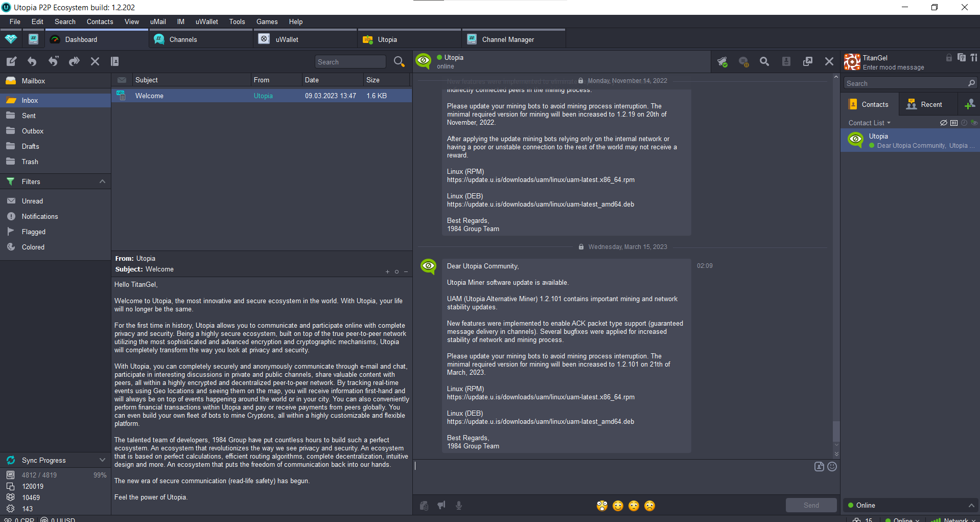Open the Network dropdown in status bar
Screen dimensions: 980x522
[x=953, y=519]
